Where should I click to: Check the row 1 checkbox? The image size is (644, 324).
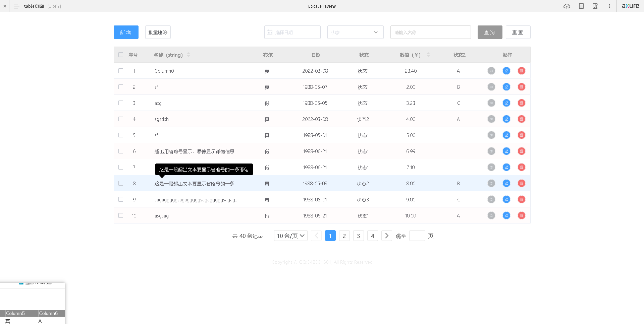pyautogui.click(x=121, y=71)
